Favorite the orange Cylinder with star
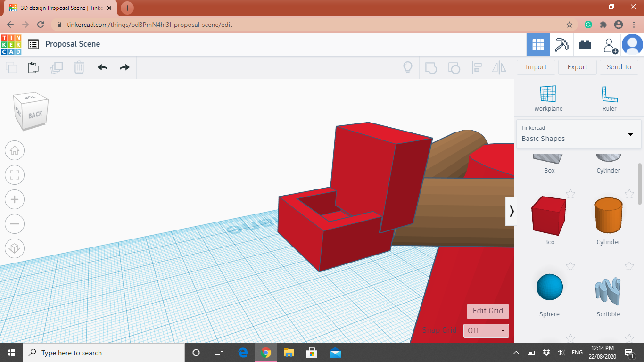Screen dimensions: 644x362 [x=629, y=194]
